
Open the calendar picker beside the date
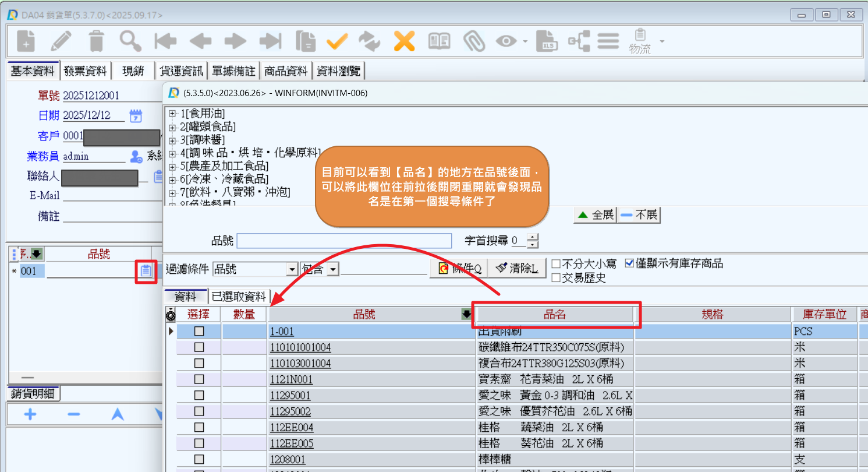136,115
